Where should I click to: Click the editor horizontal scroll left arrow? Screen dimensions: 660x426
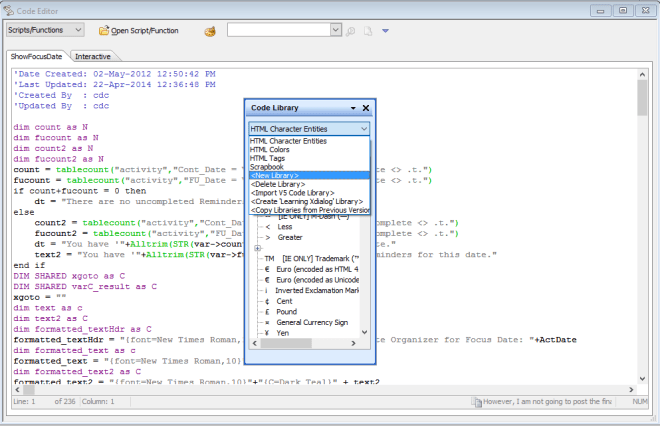pyautogui.click(x=17, y=390)
